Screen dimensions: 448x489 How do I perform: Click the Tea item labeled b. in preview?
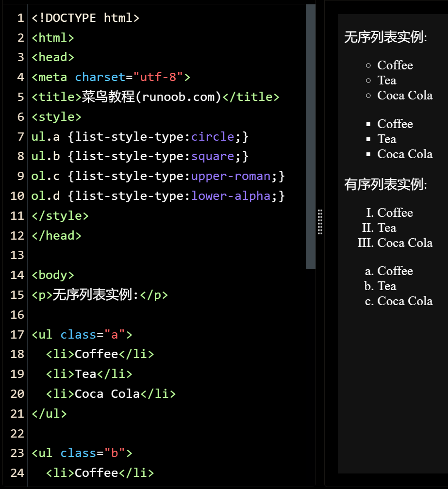click(x=387, y=286)
